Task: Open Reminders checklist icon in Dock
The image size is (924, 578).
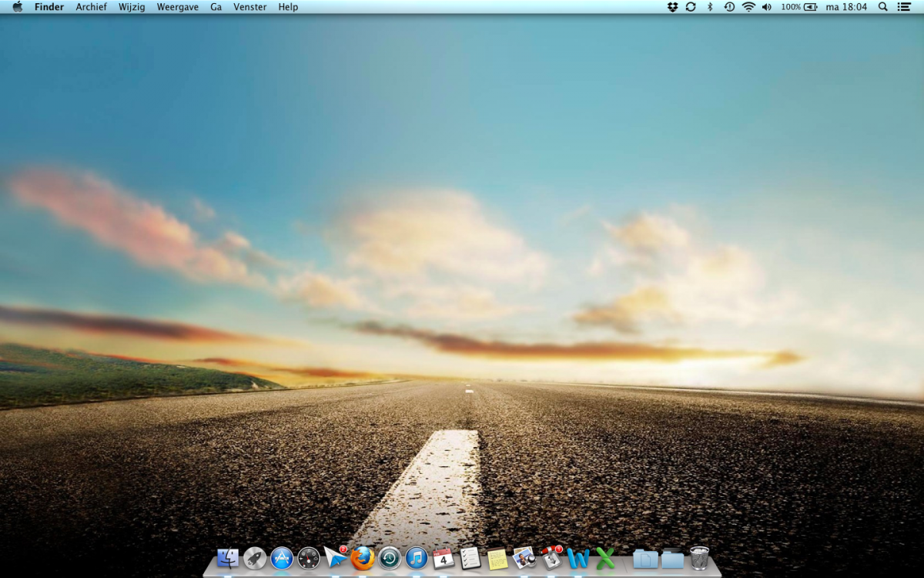Action: (470, 557)
